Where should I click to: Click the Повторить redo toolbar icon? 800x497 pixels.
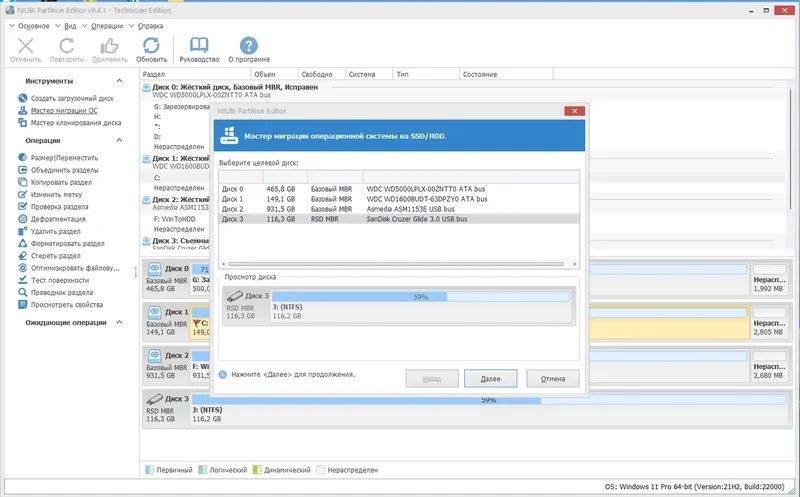(66, 46)
